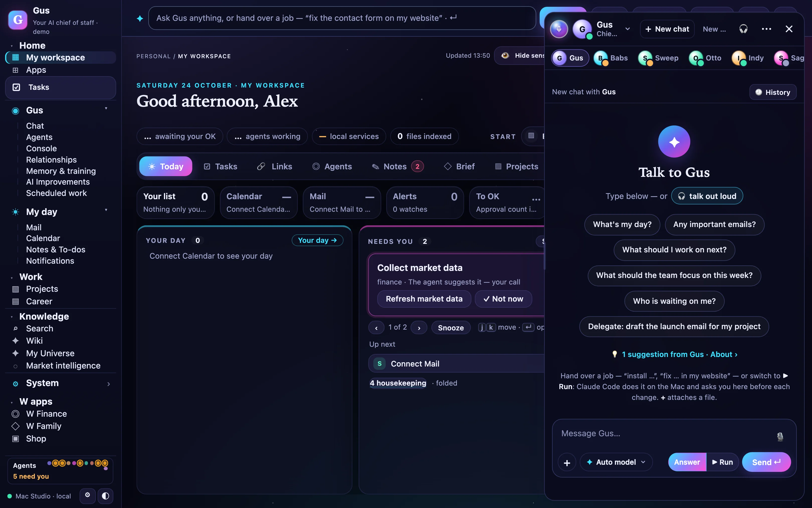Collapse the My day section arrow
812x508 pixels.
[x=106, y=210]
